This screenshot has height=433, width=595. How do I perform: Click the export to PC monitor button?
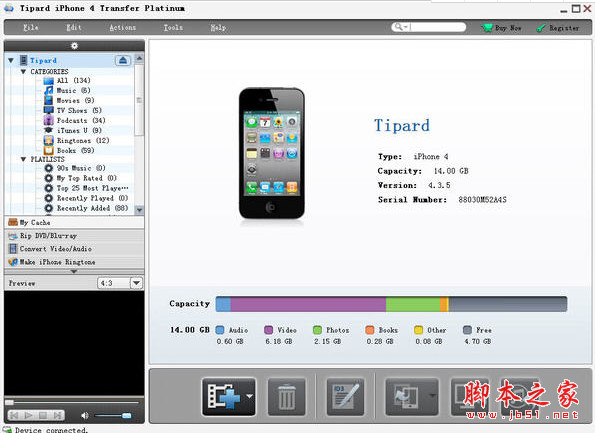tap(469, 397)
